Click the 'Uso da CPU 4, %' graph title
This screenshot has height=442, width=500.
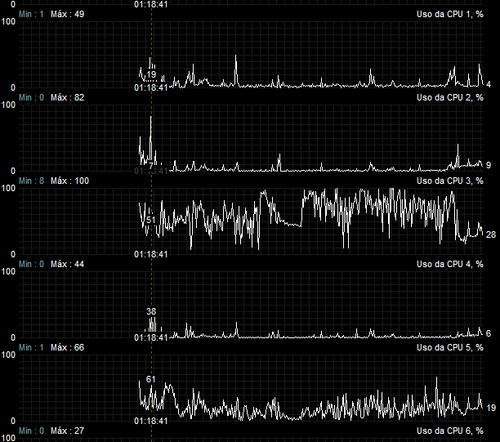pos(450,264)
